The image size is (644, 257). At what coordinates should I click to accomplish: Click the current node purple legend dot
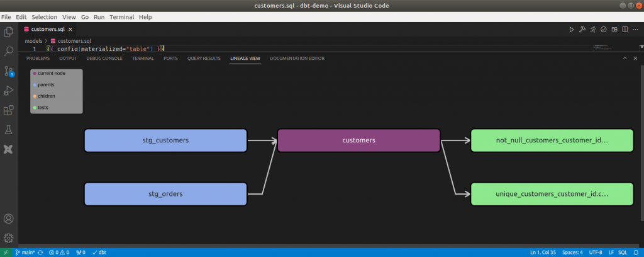[x=35, y=73]
